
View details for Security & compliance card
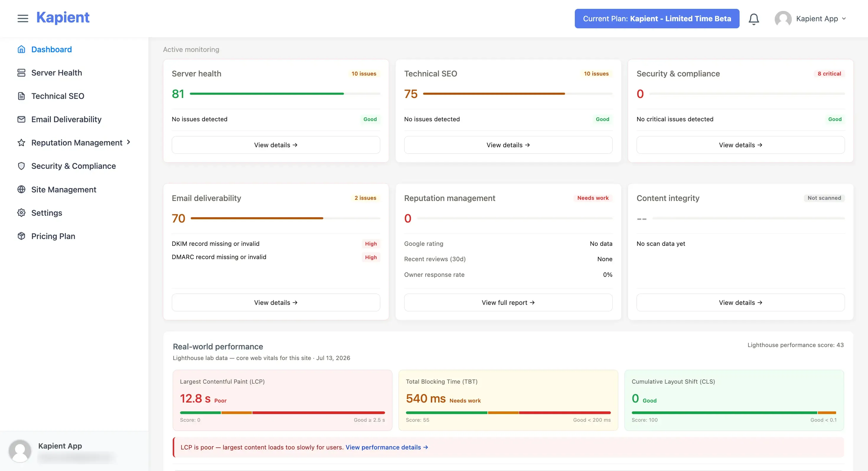point(741,145)
